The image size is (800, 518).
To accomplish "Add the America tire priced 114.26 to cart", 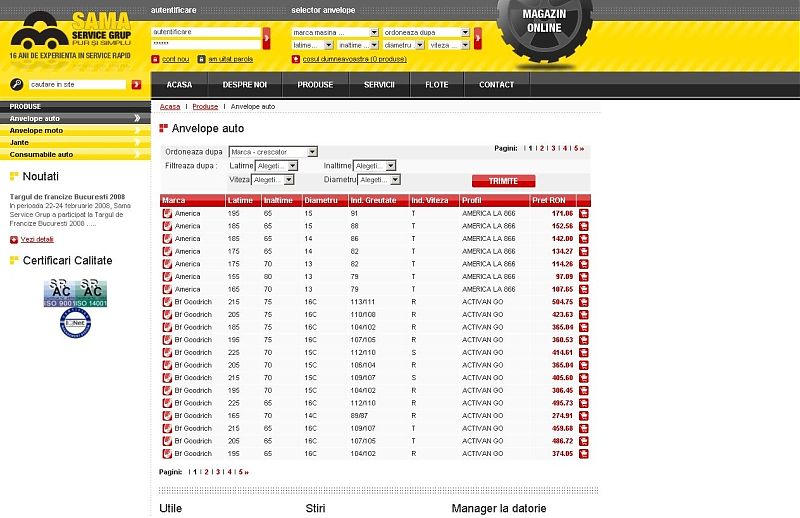I will (584, 264).
